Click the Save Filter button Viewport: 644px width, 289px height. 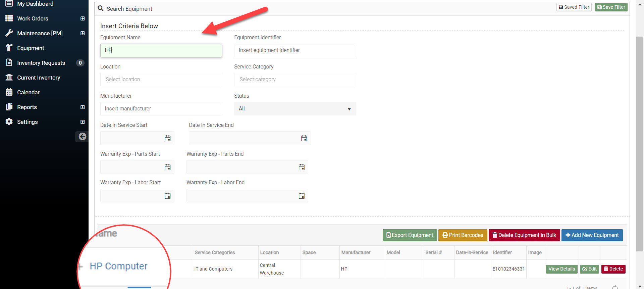611,7
